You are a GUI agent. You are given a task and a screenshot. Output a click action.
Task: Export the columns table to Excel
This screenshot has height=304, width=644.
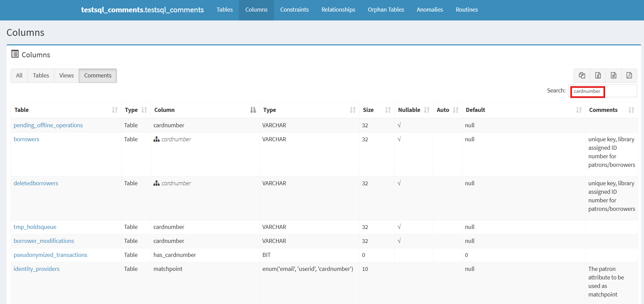[x=598, y=75]
